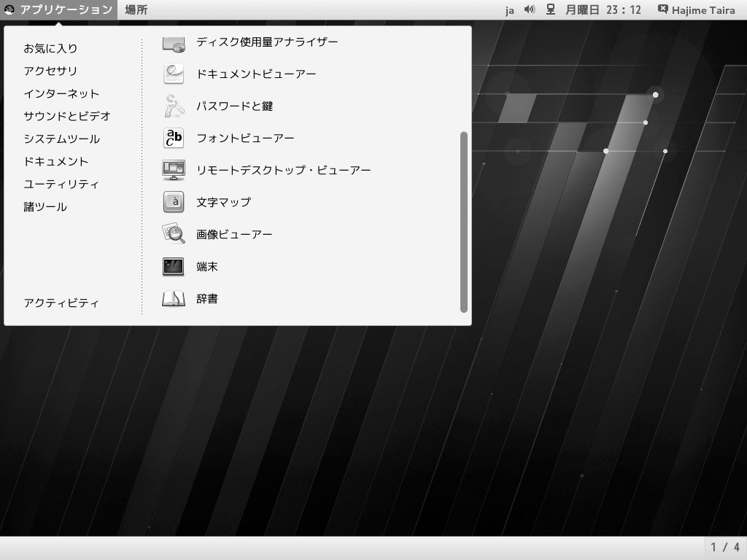747x560 pixels.
Task: Click the application list scrollbar
Action: (464, 222)
